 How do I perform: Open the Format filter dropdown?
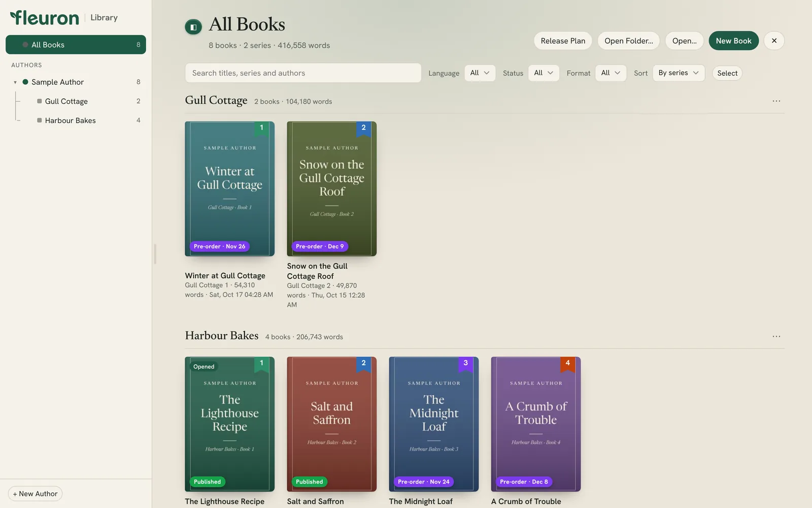coord(611,73)
